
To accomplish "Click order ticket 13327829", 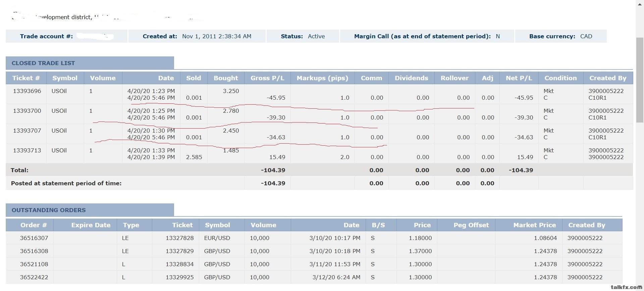I will point(179,251).
